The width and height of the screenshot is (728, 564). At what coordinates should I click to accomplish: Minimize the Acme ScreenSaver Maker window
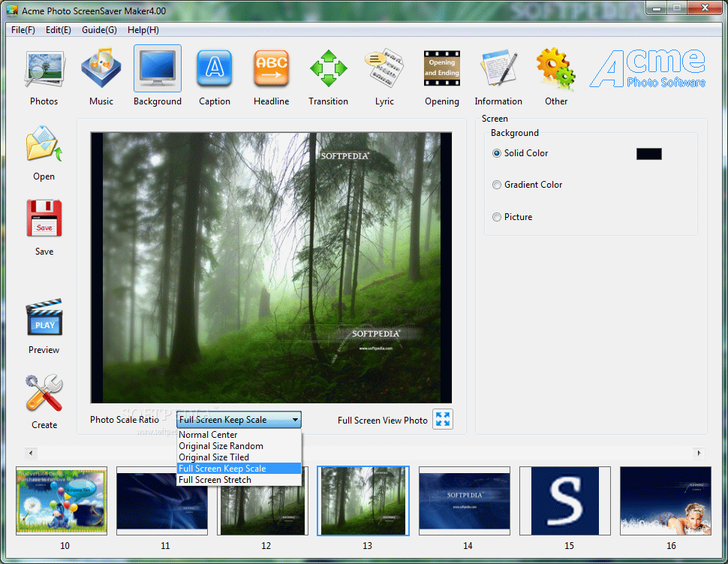point(657,8)
